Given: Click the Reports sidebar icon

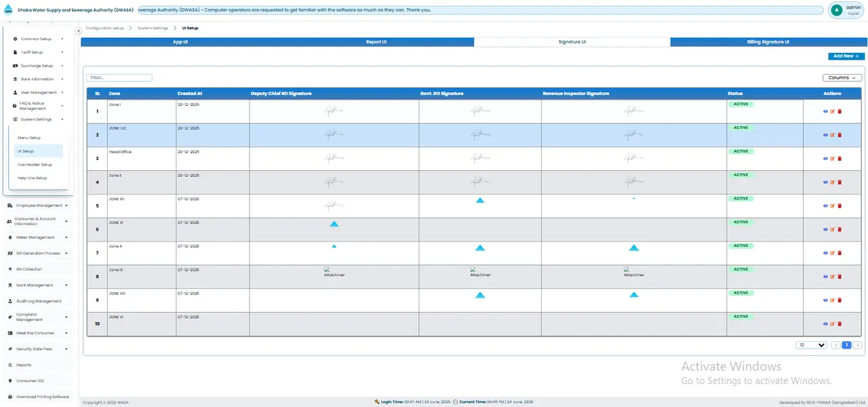Looking at the screenshot, I should [x=9, y=365].
